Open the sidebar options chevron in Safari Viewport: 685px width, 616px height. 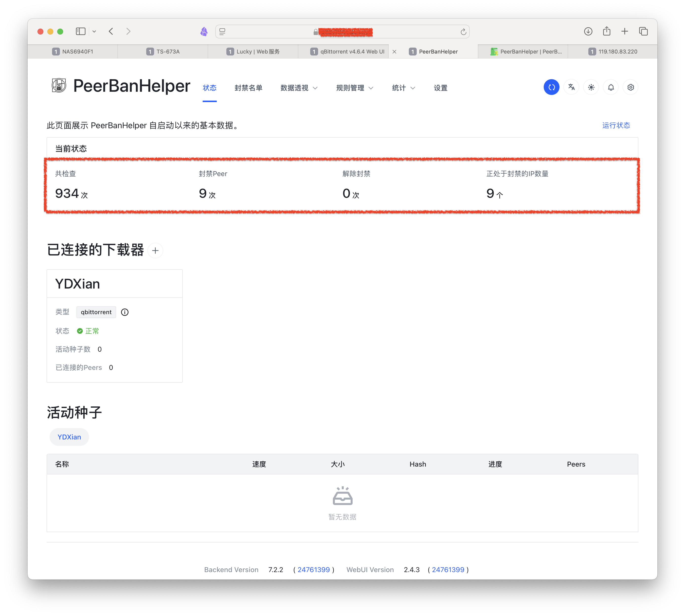94,32
